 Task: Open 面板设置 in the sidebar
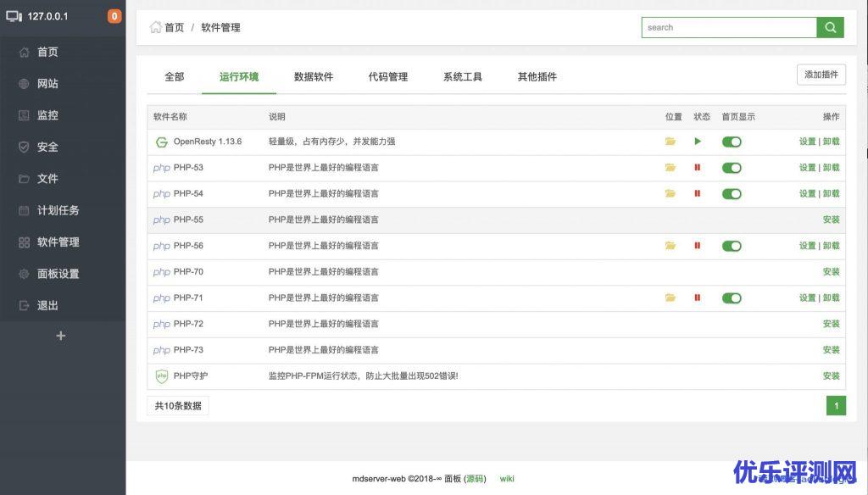(x=58, y=274)
